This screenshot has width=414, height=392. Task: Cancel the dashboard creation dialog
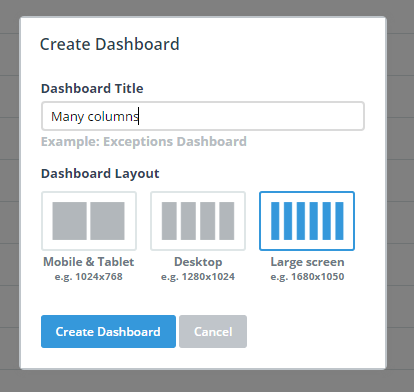click(213, 332)
